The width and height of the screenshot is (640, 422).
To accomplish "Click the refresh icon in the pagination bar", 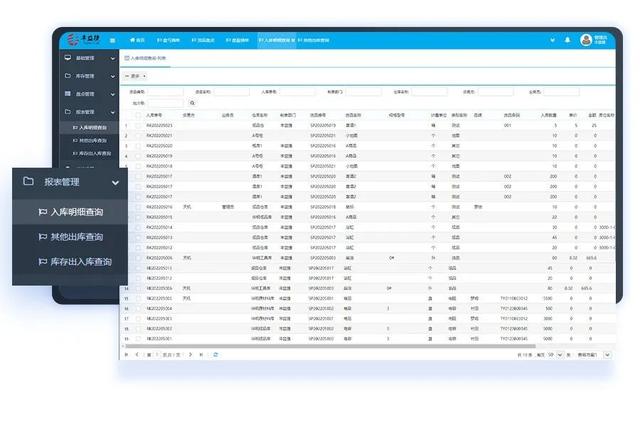I will pyautogui.click(x=216, y=355).
